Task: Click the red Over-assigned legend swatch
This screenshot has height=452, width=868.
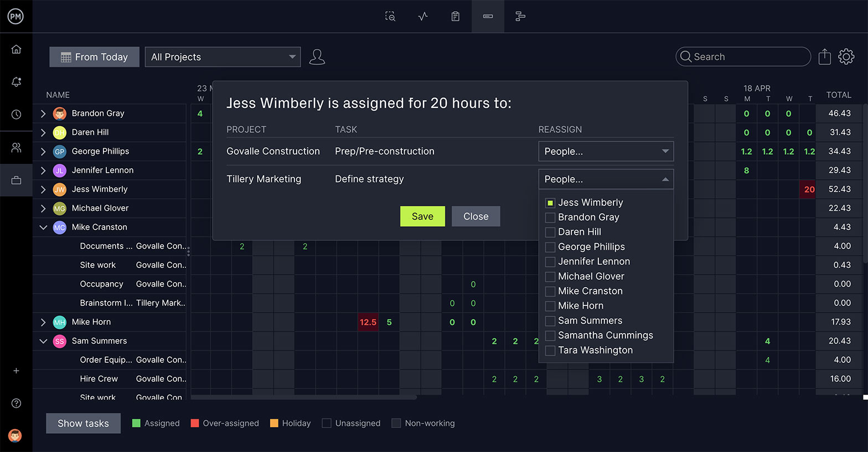Action: tap(195, 423)
